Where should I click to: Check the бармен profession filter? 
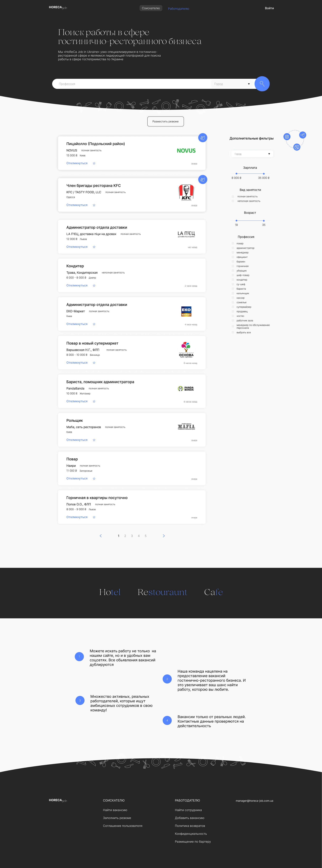coord(233,261)
